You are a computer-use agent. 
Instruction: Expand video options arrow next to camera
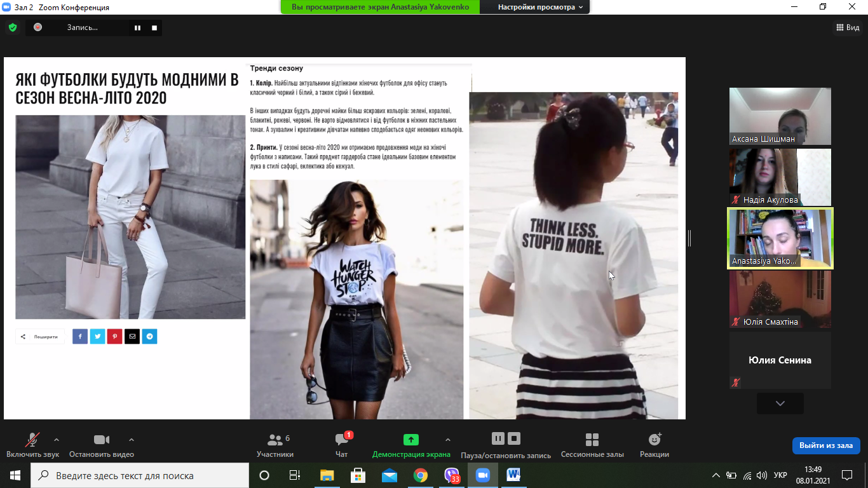tap(132, 439)
